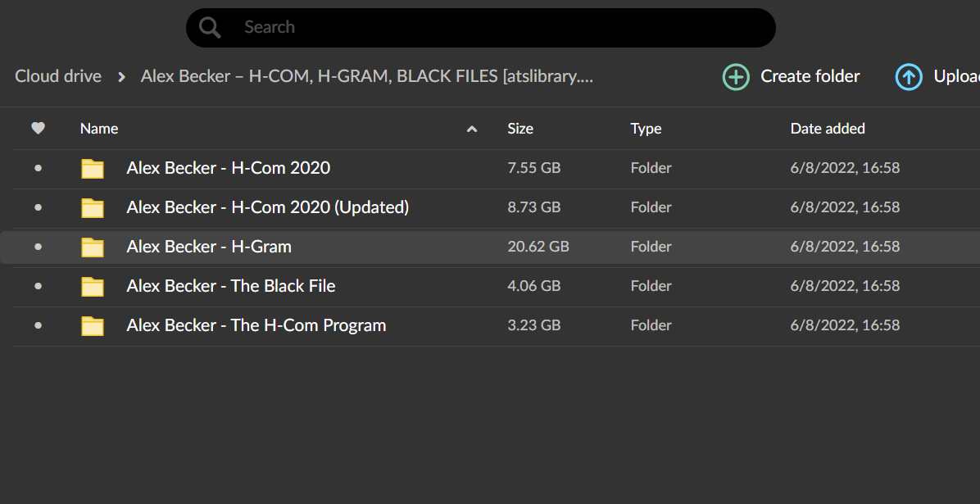Click the Upload arrow icon

click(909, 77)
